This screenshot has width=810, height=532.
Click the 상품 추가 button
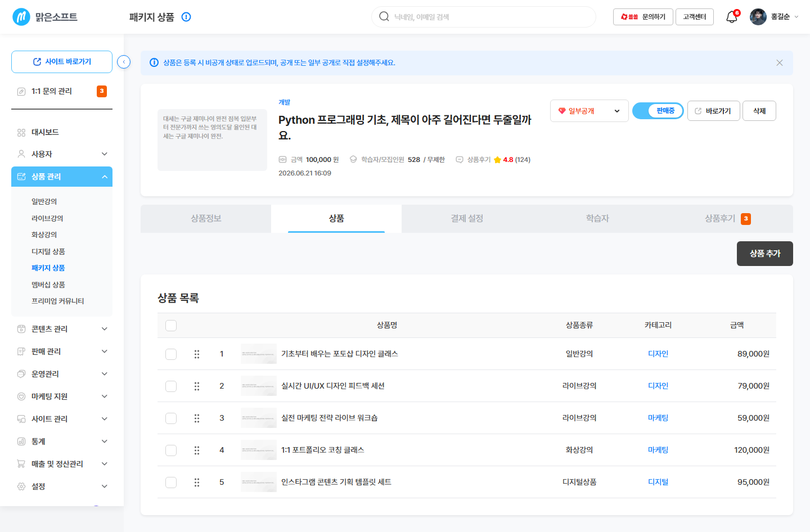(765, 254)
